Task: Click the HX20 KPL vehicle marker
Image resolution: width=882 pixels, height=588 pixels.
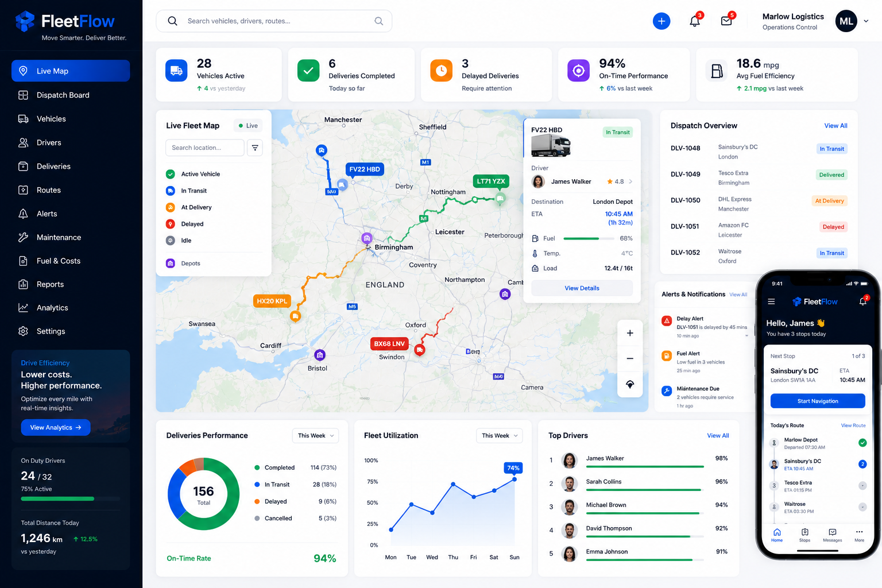Action: [x=295, y=316]
